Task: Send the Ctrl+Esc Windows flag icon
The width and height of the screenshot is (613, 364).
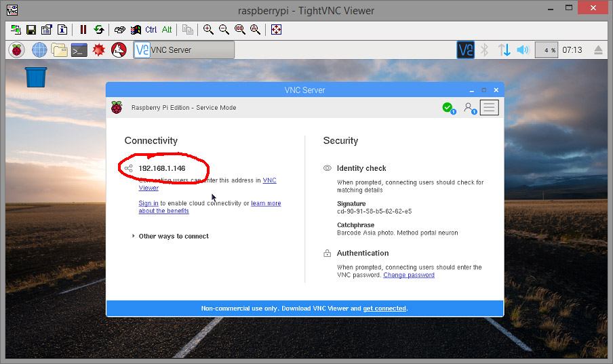Action: click(x=136, y=30)
